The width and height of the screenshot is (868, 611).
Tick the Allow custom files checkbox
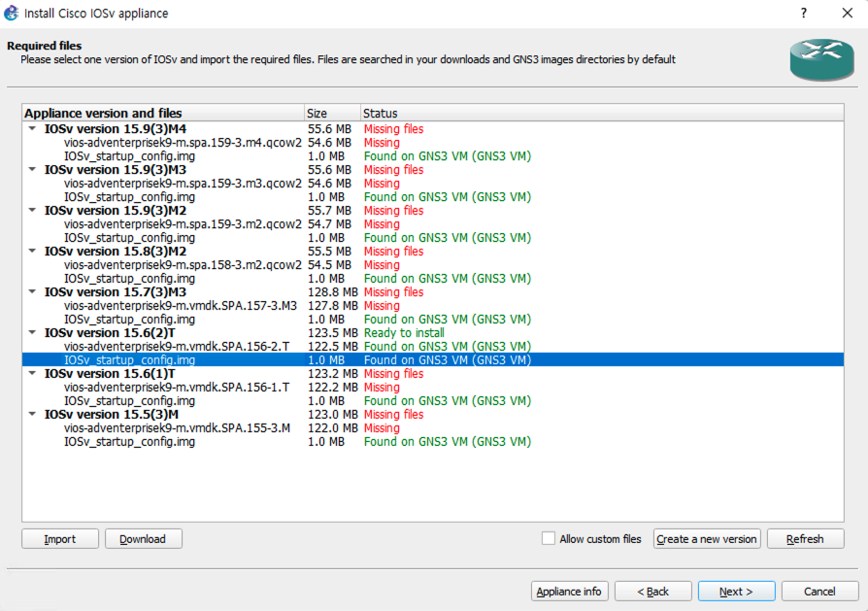[548, 538]
